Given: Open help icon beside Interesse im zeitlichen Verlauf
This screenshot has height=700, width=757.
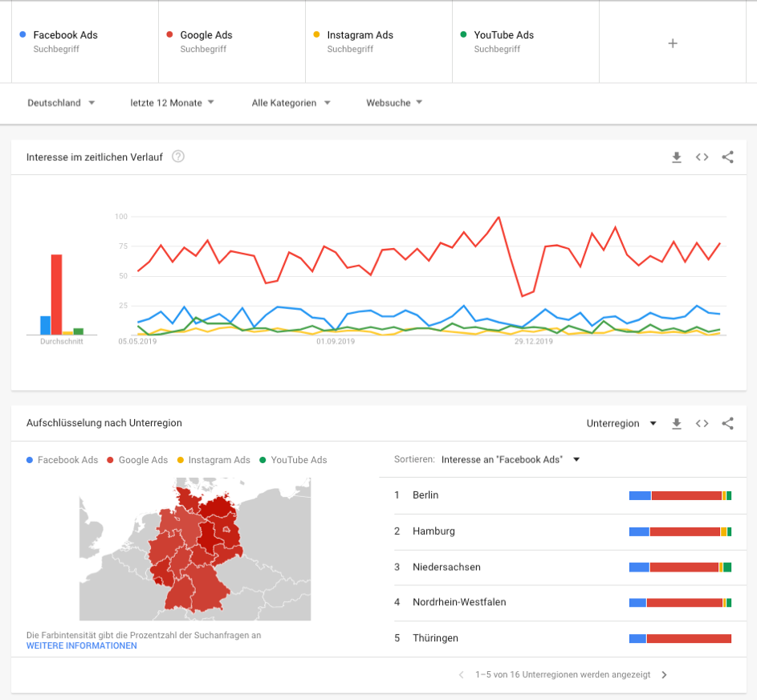Looking at the screenshot, I should point(178,157).
